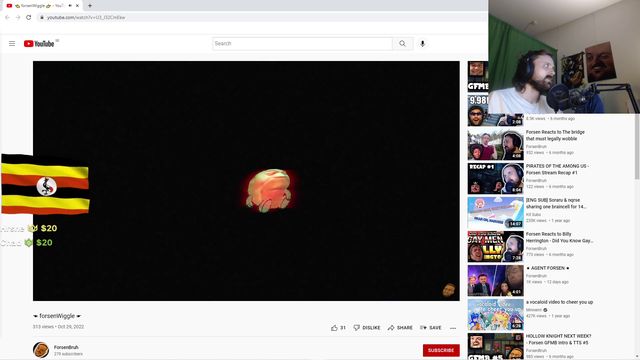Open PIRATES OF THE AMONG US thumbnail
Image resolution: width=640 pixels, height=360 pixels.
496,178
